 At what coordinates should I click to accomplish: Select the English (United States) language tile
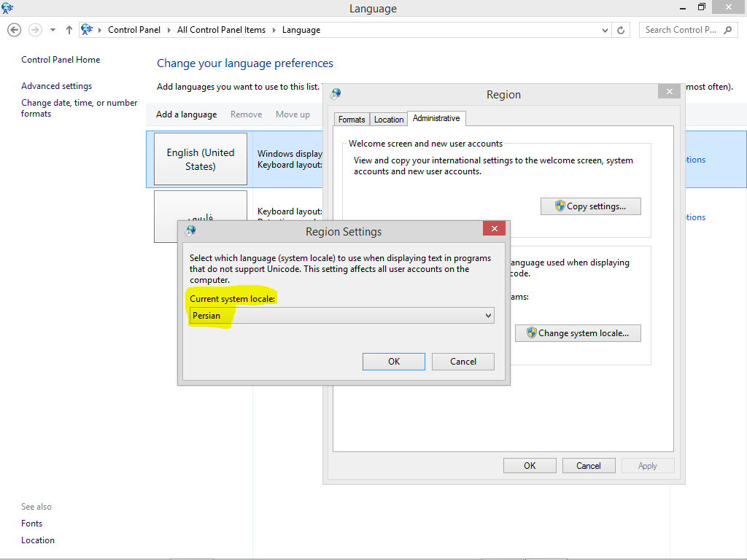pyautogui.click(x=201, y=159)
